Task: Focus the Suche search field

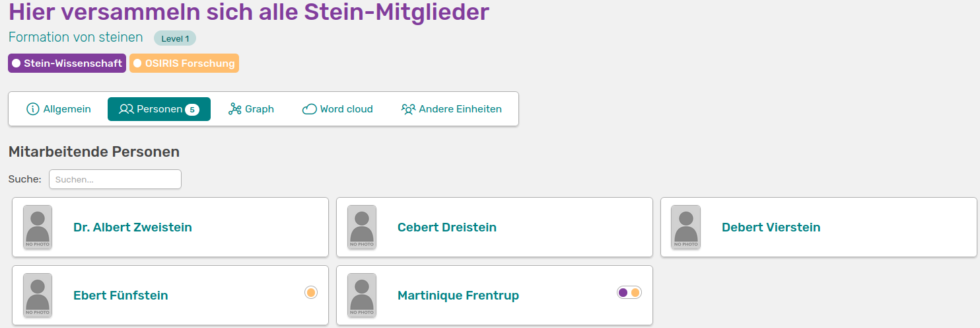Action: pyautogui.click(x=115, y=179)
